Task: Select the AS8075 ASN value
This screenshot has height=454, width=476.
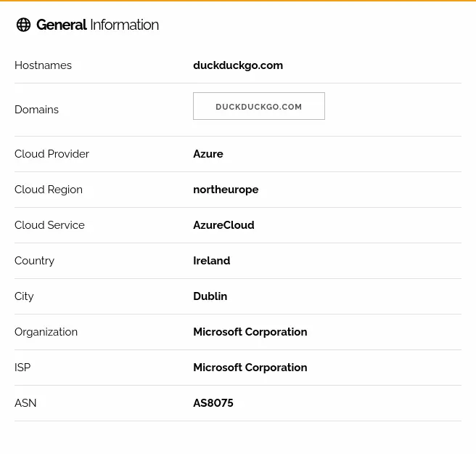Action: [213, 403]
